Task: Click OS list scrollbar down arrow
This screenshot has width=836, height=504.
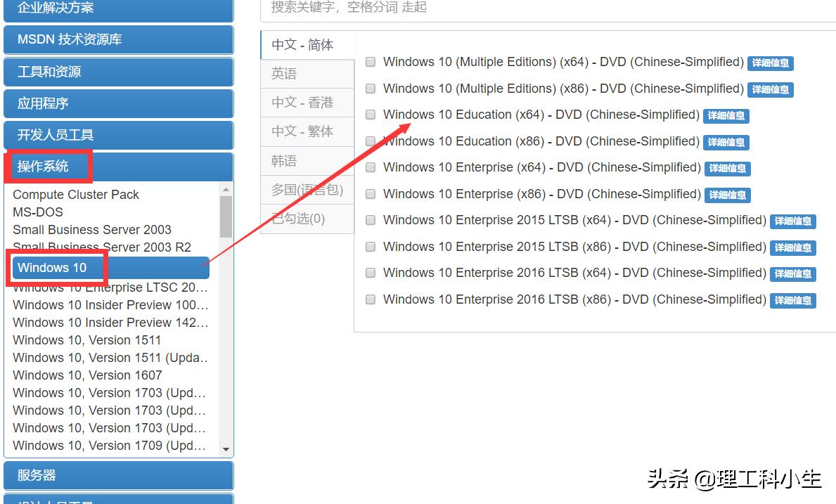Action: click(226, 450)
